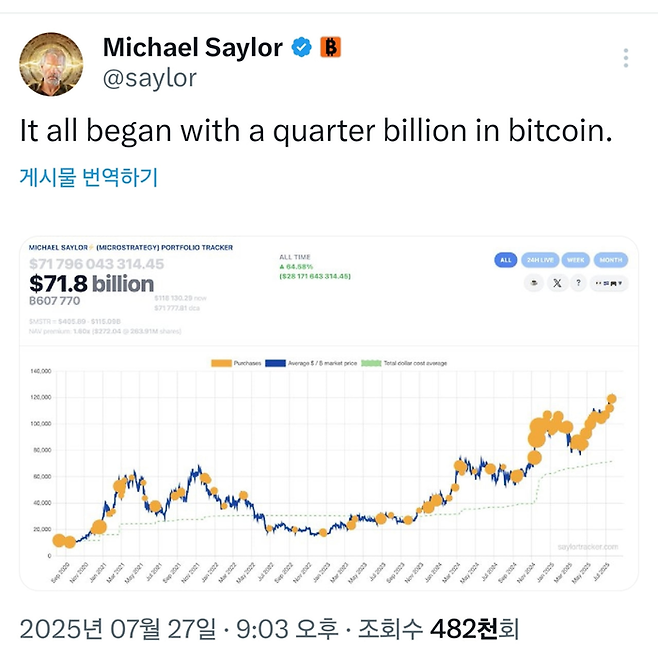
Task: Expand the language/currency flag dropdown
Action: pos(609,283)
